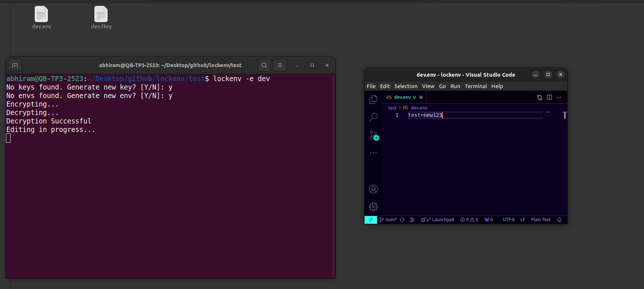The height and width of the screenshot is (289, 644).
Task: Click the terminal window title text
Action: [170, 65]
